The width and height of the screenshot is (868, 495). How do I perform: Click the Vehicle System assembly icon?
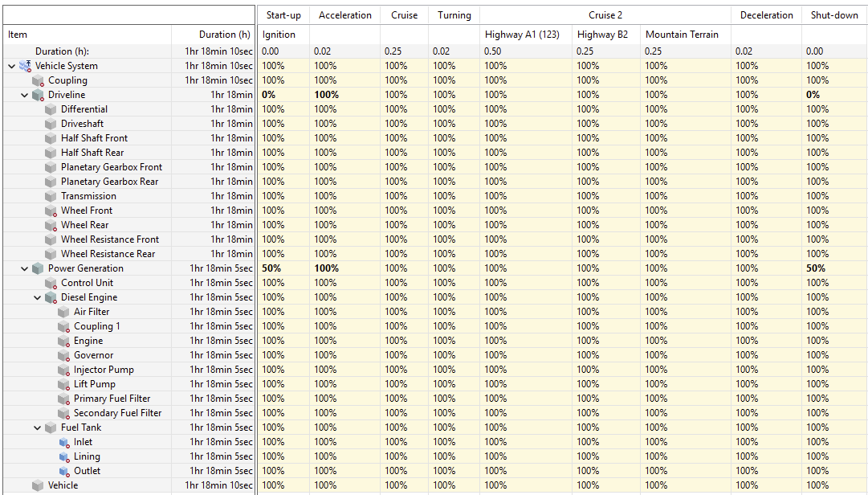[x=26, y=66]
